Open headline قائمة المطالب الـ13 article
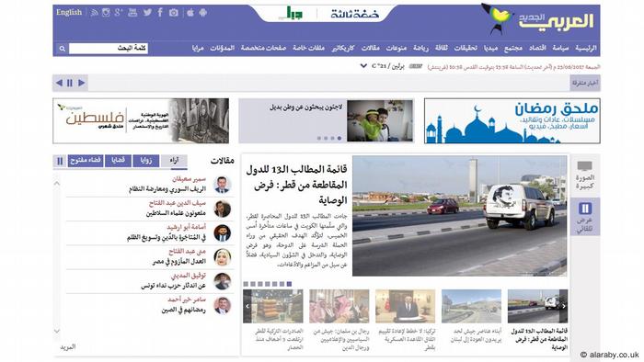This screenshot has height=362, width=644. 296,185
